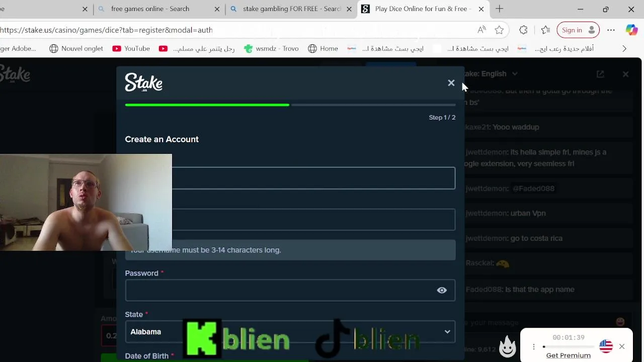Toggle password visibility eye icon
The height and width of the screenshot is (362, 644).
tap(442, 290)
